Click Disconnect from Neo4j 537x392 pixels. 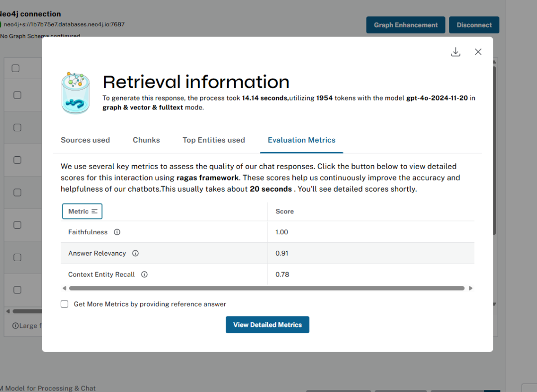(x=474, y=25)
